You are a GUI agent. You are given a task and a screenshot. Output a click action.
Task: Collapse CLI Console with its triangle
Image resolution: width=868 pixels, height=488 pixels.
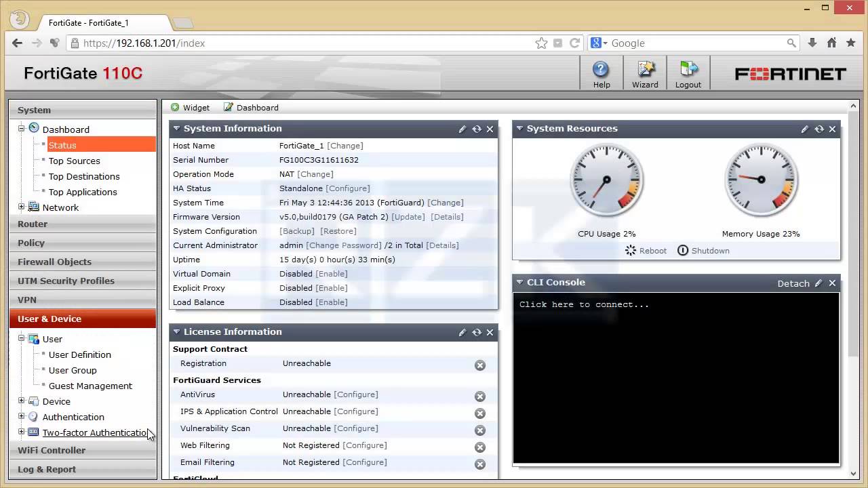(519, 282)
